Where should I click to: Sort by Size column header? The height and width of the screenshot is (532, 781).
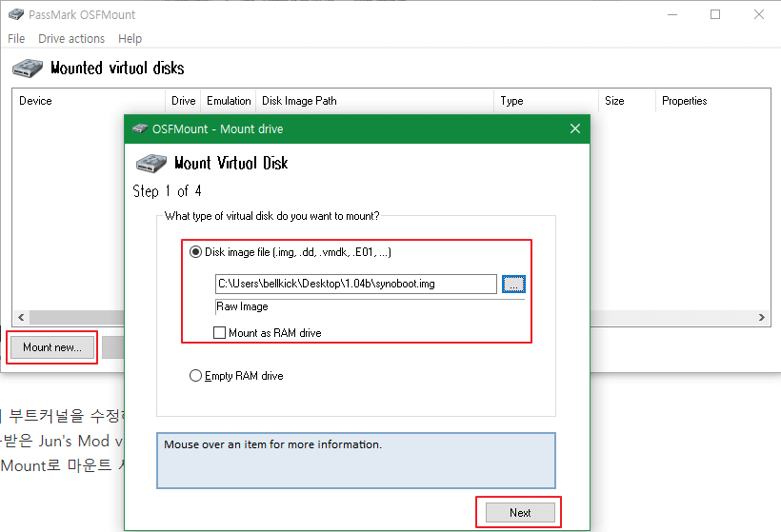click(x=627, y=101)
